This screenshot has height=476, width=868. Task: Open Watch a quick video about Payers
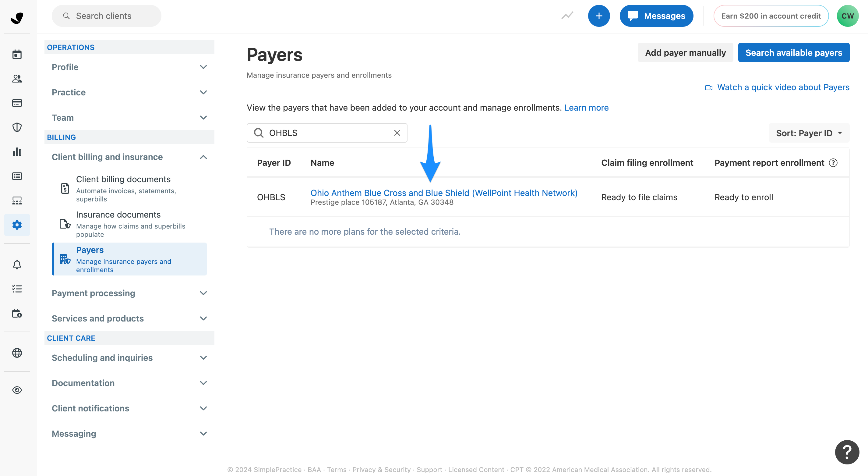pos(777,87)
